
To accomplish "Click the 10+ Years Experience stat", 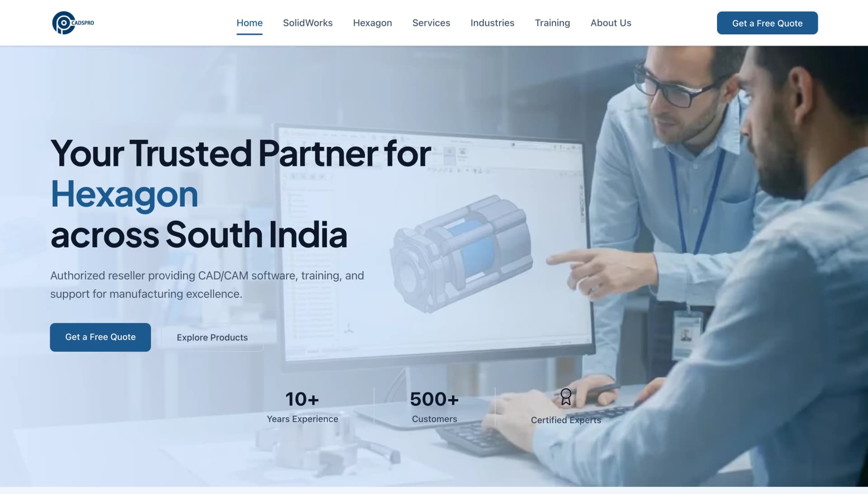I will [302, 407].
